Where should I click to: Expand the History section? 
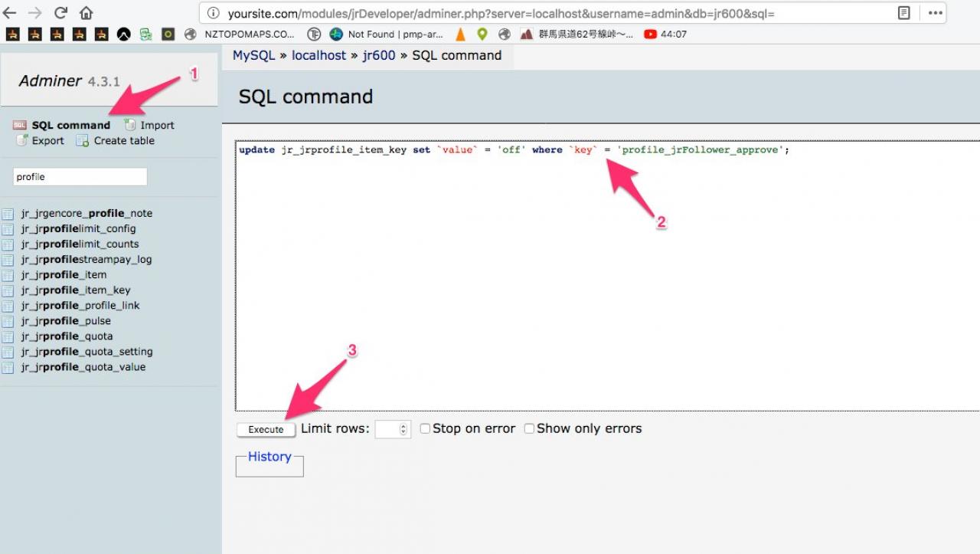(269, 457)
